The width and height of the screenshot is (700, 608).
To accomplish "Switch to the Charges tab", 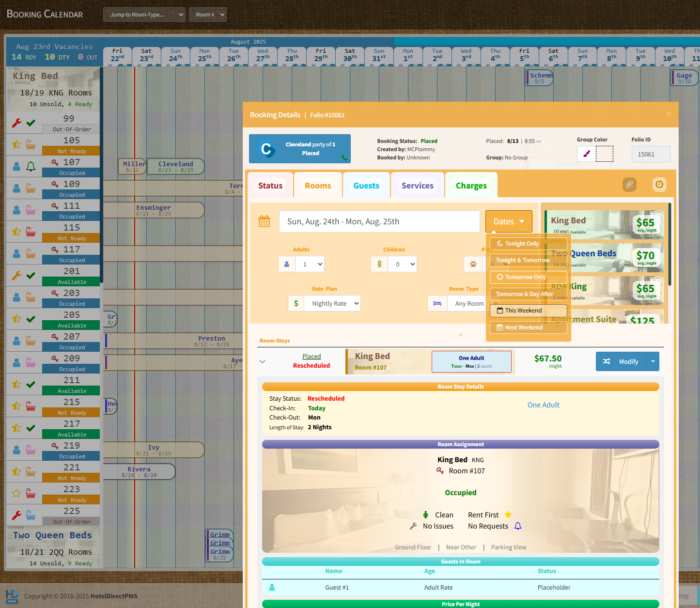I will [470, 185].
